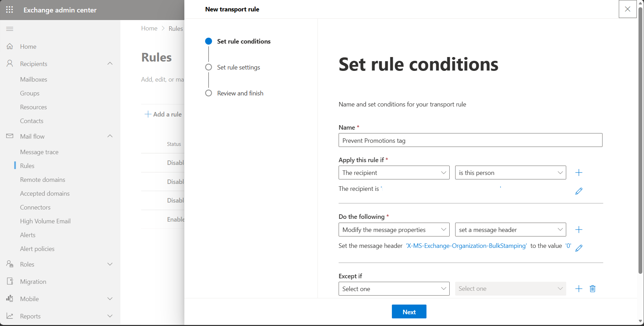Click the Home breadcrumb link

(149, 28)
